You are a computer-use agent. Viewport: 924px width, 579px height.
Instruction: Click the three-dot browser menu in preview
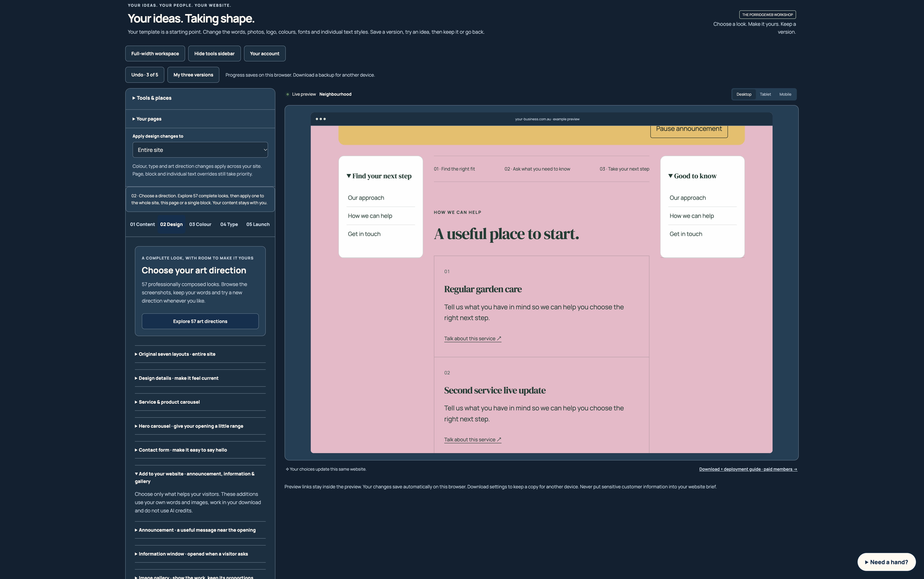320,119
